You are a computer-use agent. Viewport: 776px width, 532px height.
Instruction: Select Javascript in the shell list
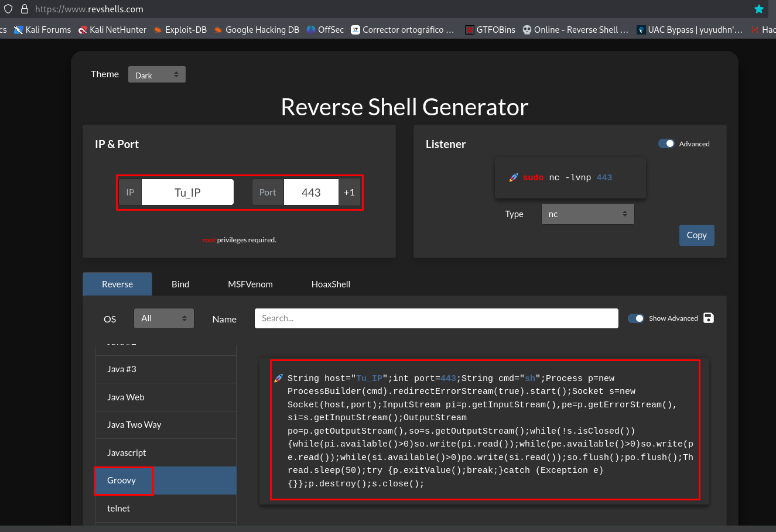click(x=166, y=452)
